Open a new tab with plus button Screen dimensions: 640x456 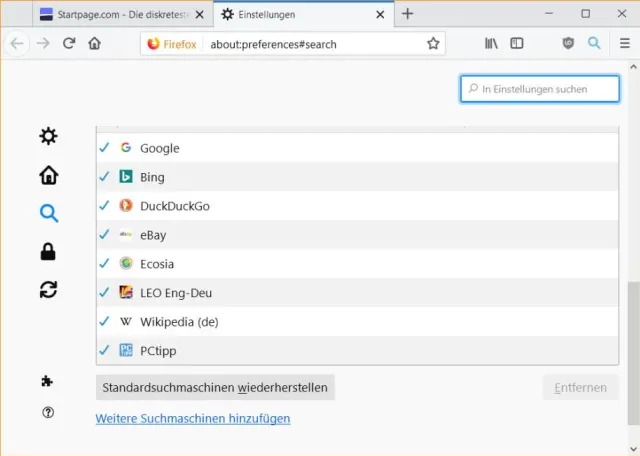click(x=407, y=14)
